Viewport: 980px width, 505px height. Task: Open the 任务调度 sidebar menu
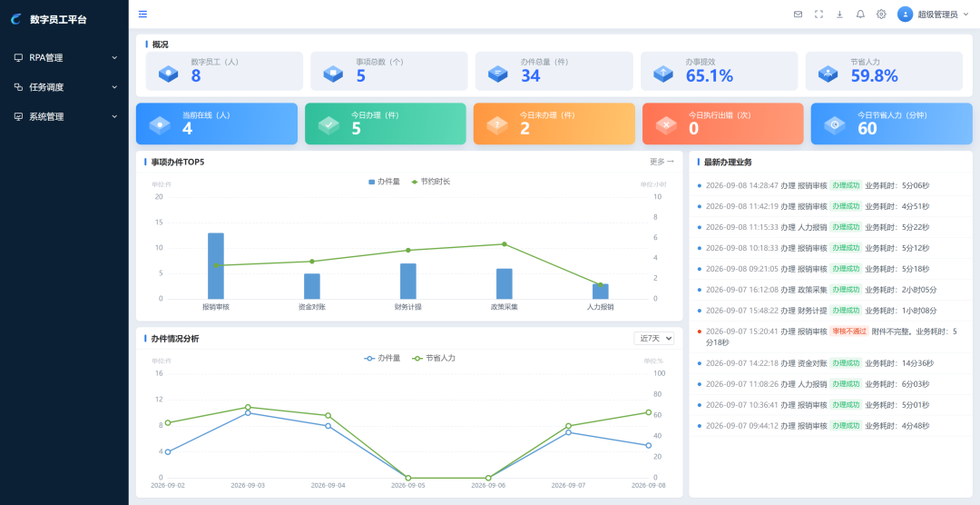64,87
